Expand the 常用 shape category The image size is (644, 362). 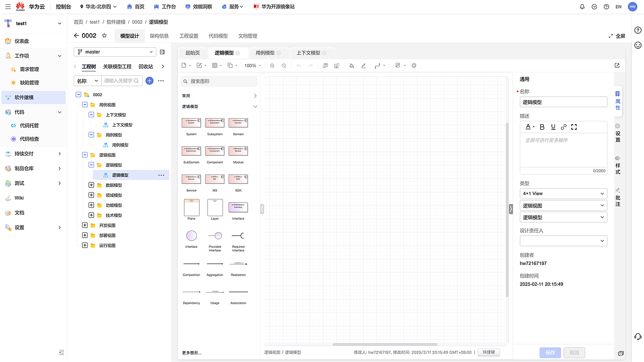click(255, 96)
